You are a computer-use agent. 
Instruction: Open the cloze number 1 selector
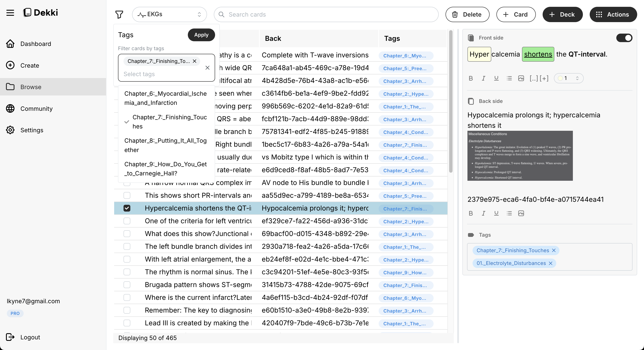[568, 78]
